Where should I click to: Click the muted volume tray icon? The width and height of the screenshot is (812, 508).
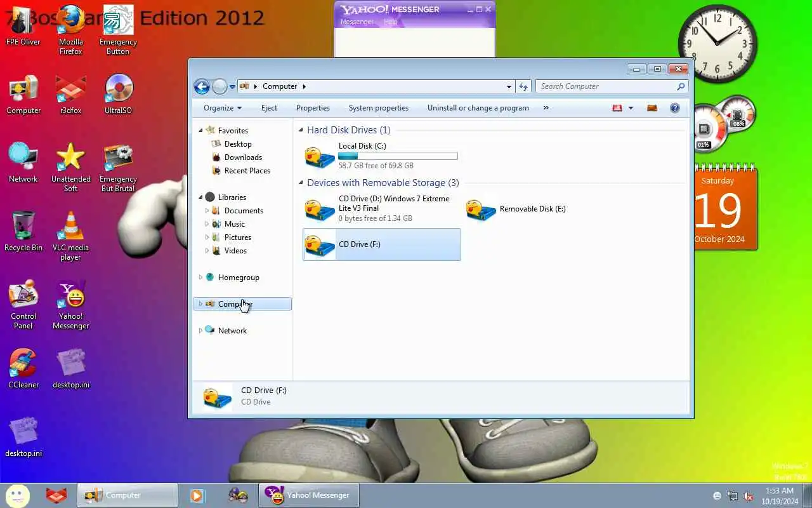(x=748, y=496)
